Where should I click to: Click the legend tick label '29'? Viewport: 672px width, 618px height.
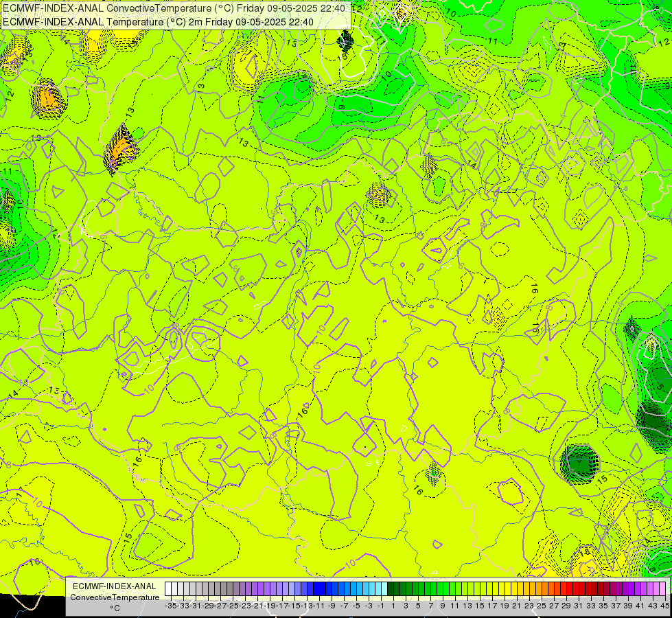click(x=566, y=606)
